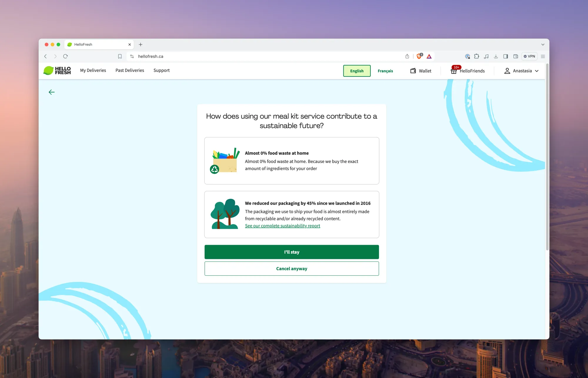The width and height of the screenshot is (588, 378).
Task: Click the "How does using our meal kit service" title
Action: [x=292, y=121]
